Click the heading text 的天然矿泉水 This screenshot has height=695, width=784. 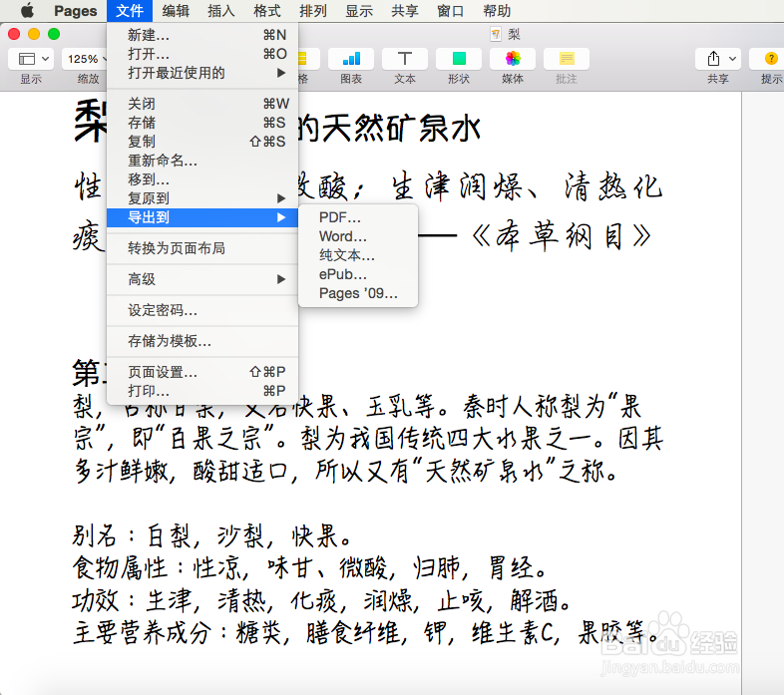point(389,129)
